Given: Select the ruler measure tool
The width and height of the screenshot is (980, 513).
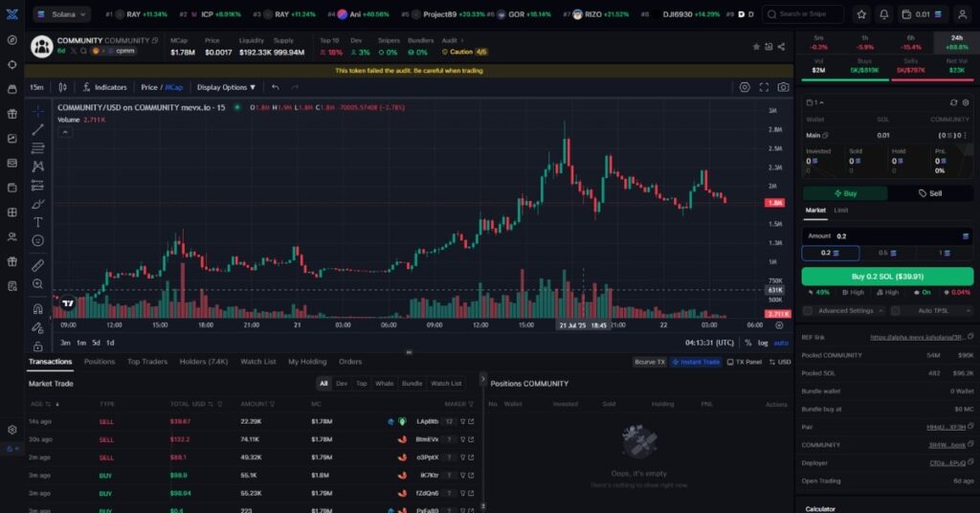Looking at the screenshot, I should point(38,265).
